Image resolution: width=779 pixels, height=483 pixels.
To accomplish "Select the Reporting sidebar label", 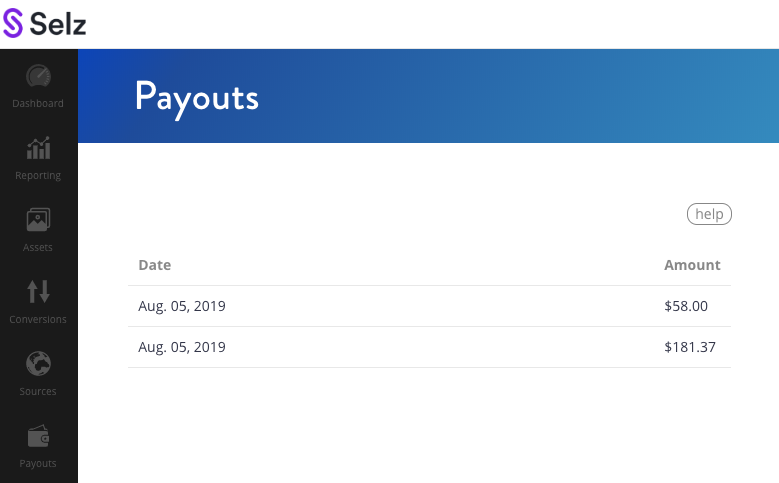I will pyautogui.click(x=38, y=175).
